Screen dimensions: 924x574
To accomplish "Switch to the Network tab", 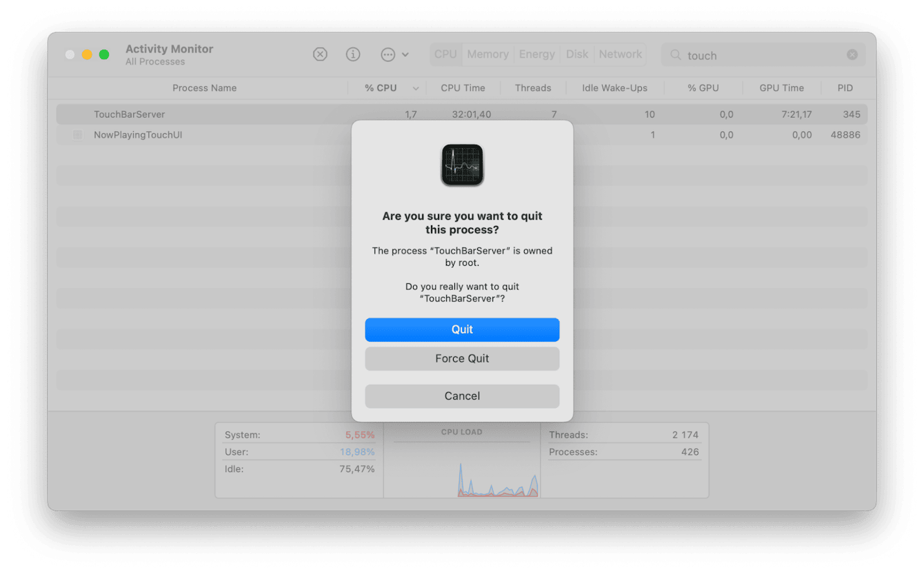I will point(619,54).
